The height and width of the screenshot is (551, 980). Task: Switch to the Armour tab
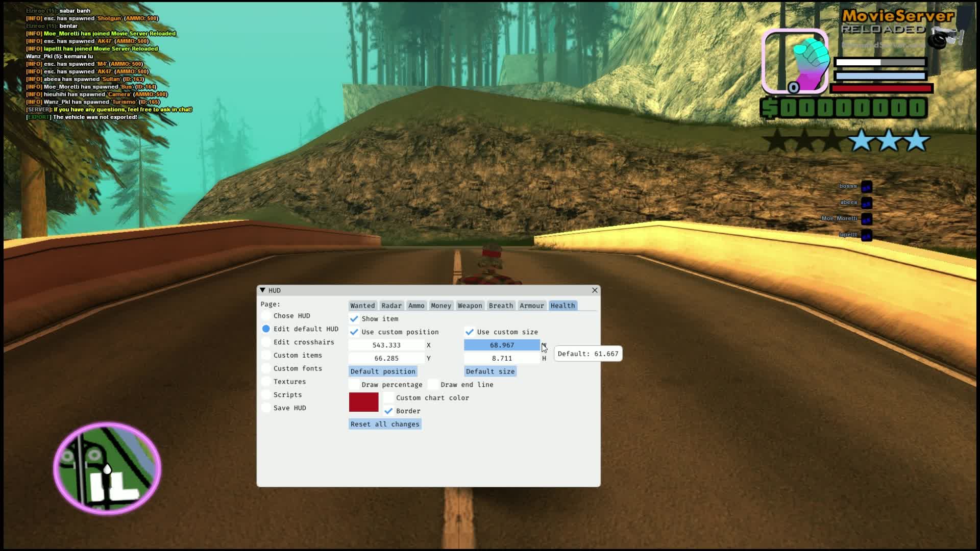(x=531, y=306)
